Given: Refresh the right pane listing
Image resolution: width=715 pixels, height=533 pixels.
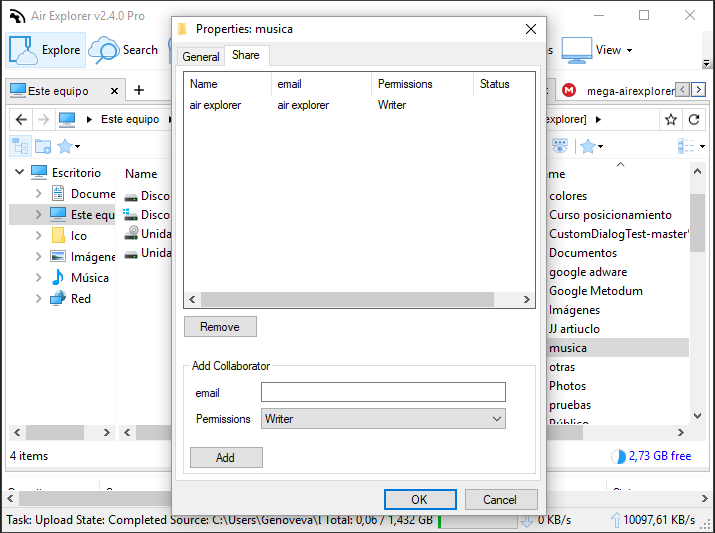Looking at the screenshot, I should click(694, 119).
